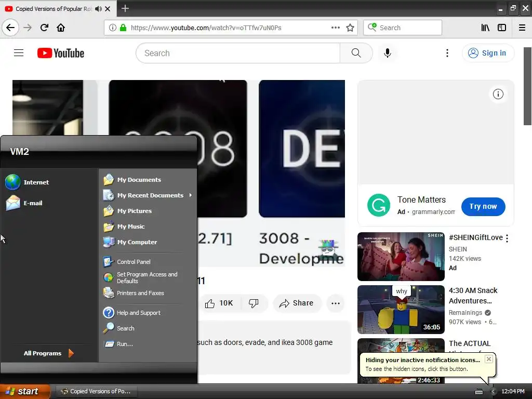Open options for #SHEINGiftLove video
This screenshot has width=532, height=399.
click(x=507, y=238)
